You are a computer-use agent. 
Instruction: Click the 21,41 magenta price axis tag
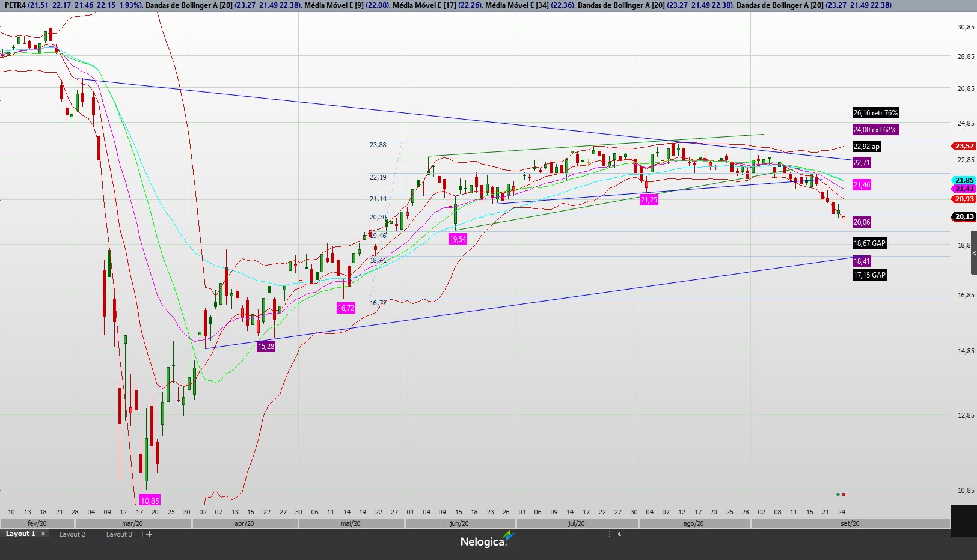964,189
